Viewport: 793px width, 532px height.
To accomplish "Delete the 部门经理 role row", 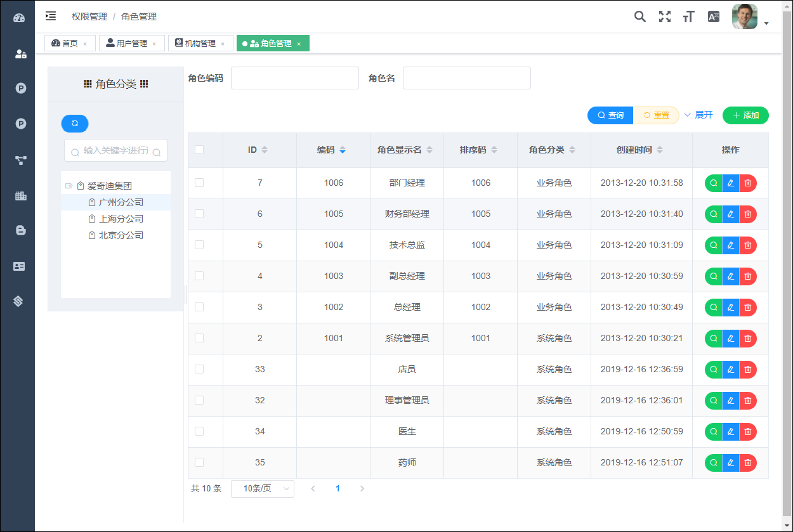I will [x=748, y=183].
